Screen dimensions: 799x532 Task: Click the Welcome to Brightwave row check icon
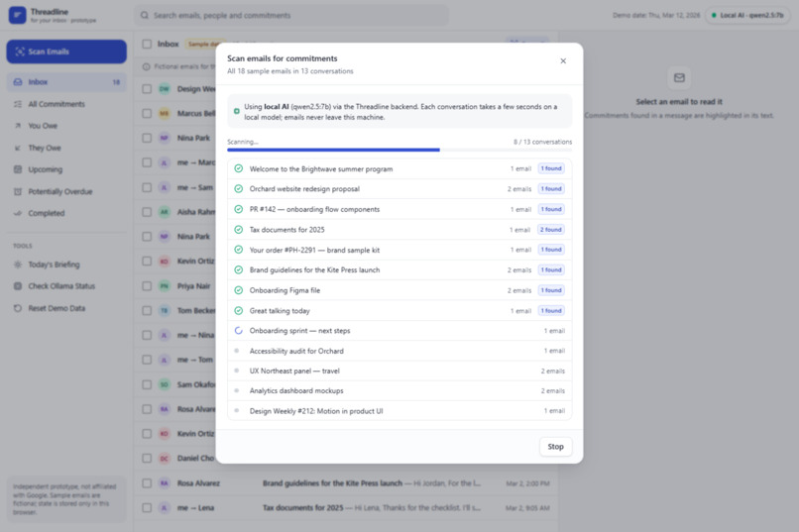[x=239, y=168]
